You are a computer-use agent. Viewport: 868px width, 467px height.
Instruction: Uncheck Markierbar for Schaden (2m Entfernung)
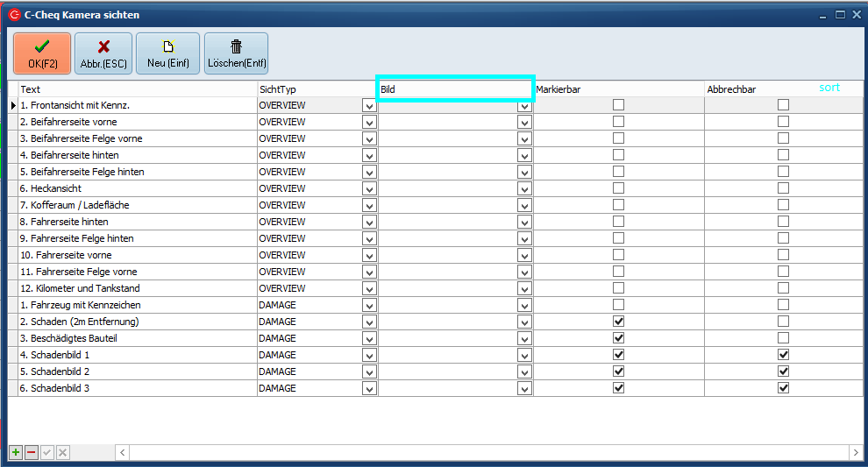[x=619, y=322]
